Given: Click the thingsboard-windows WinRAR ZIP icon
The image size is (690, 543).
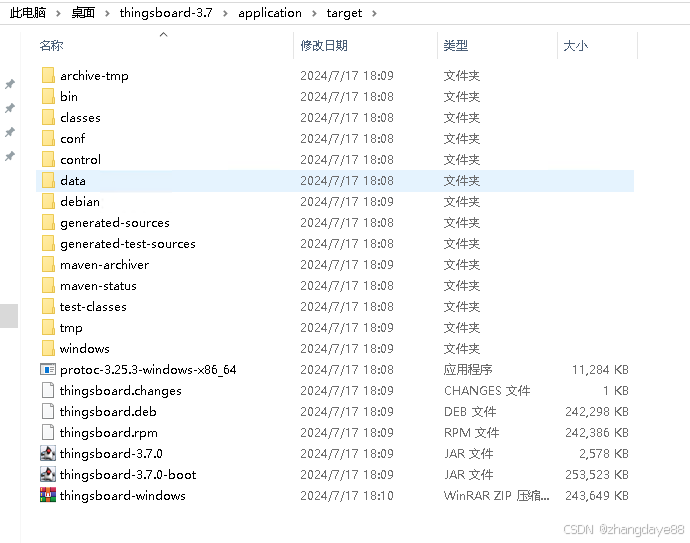Looking at the screenshot, I should [48, 495].
